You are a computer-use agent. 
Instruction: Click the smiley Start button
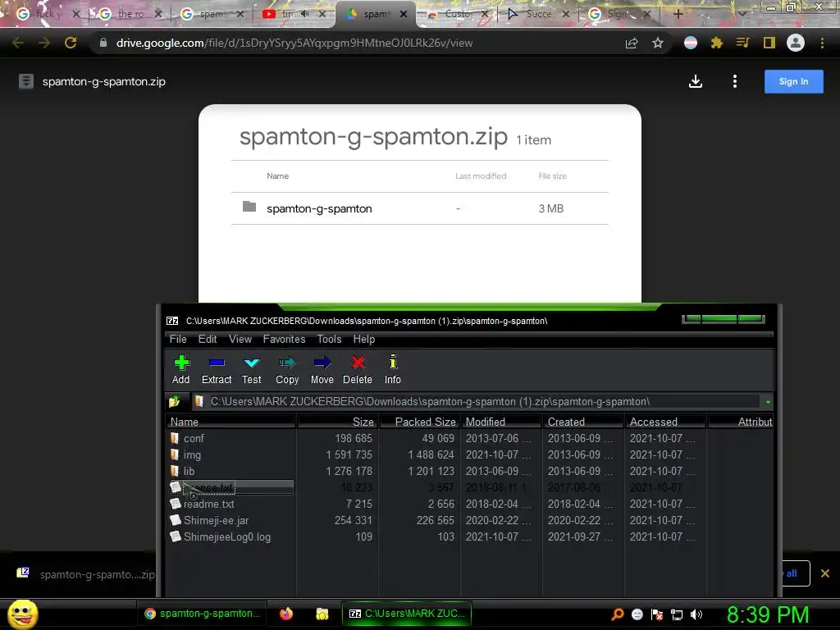point(22,614)
